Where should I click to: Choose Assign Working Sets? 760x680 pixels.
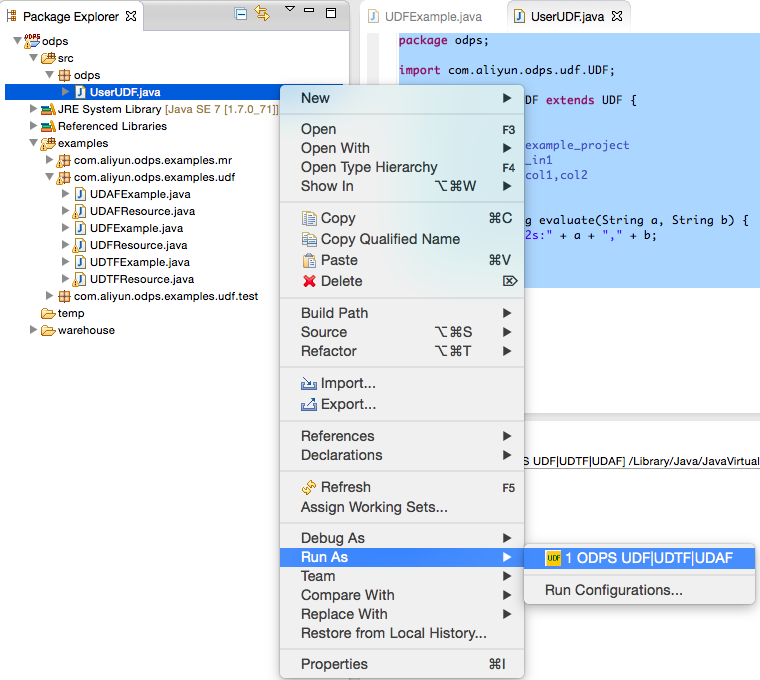click(402, 507)
